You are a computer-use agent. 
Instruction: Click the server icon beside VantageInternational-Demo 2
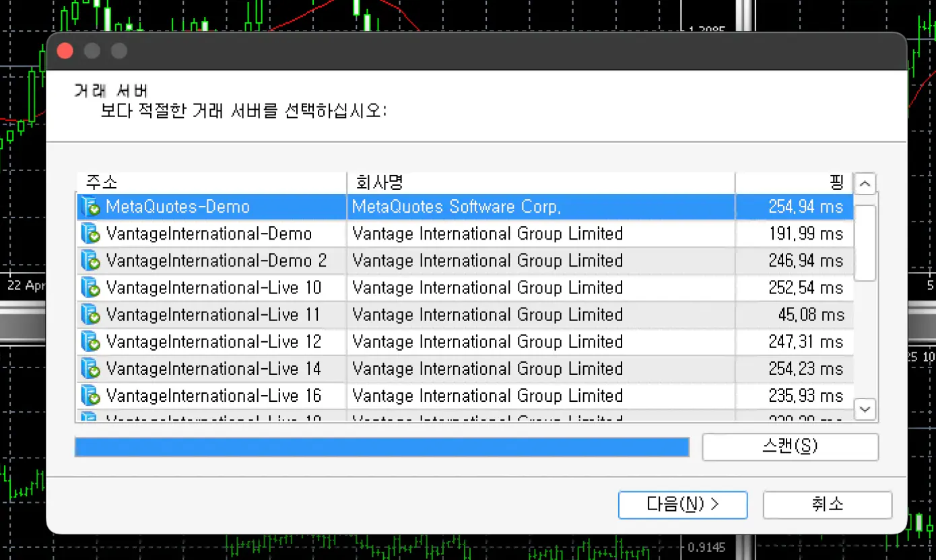91,260
